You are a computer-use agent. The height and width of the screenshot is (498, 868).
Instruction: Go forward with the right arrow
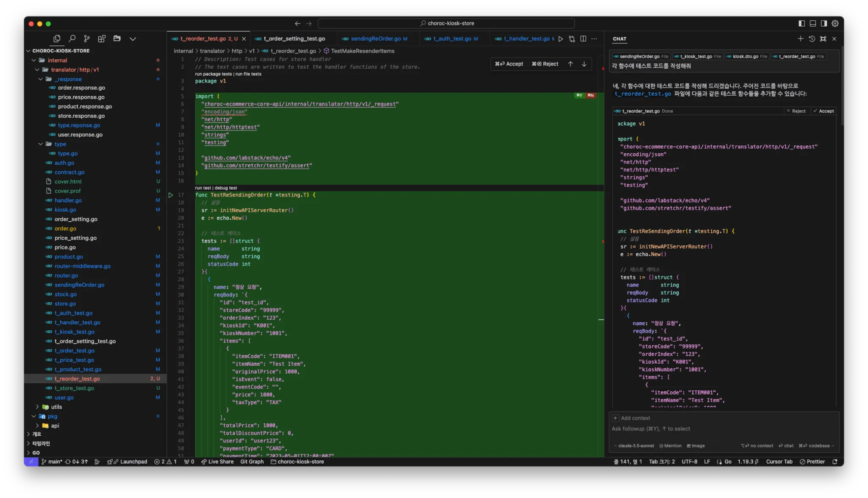pos(309,23)
